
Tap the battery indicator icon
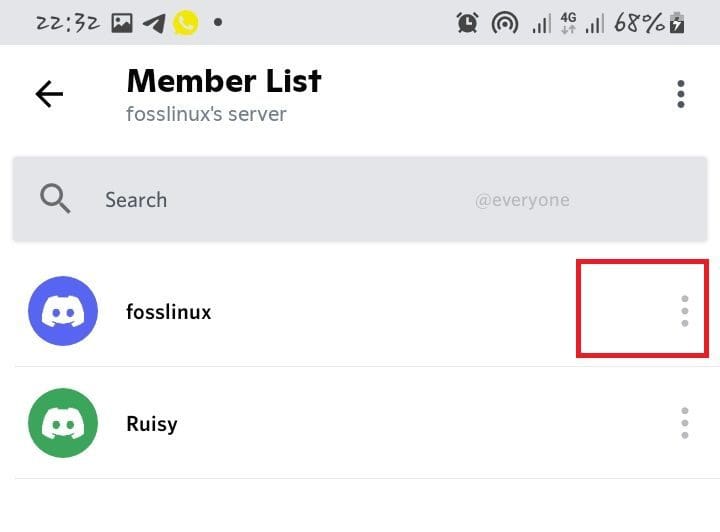[x=677, y=23]
